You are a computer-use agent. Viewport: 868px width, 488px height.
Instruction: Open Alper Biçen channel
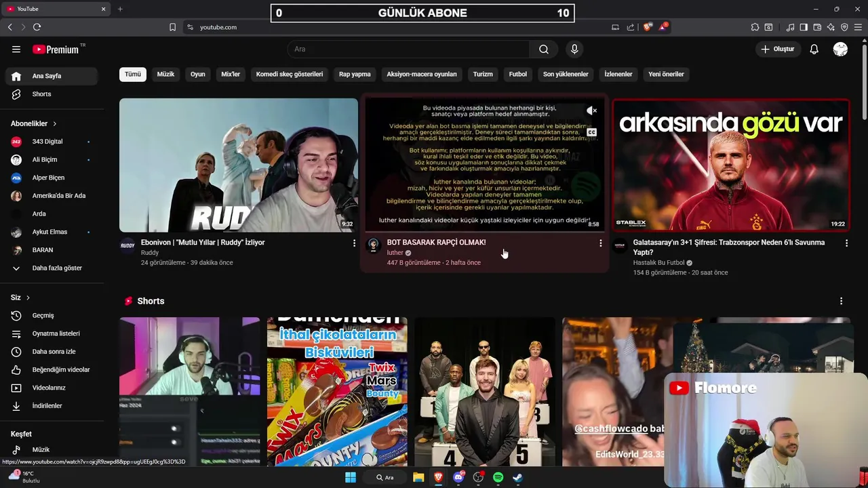tap(51, 178)
